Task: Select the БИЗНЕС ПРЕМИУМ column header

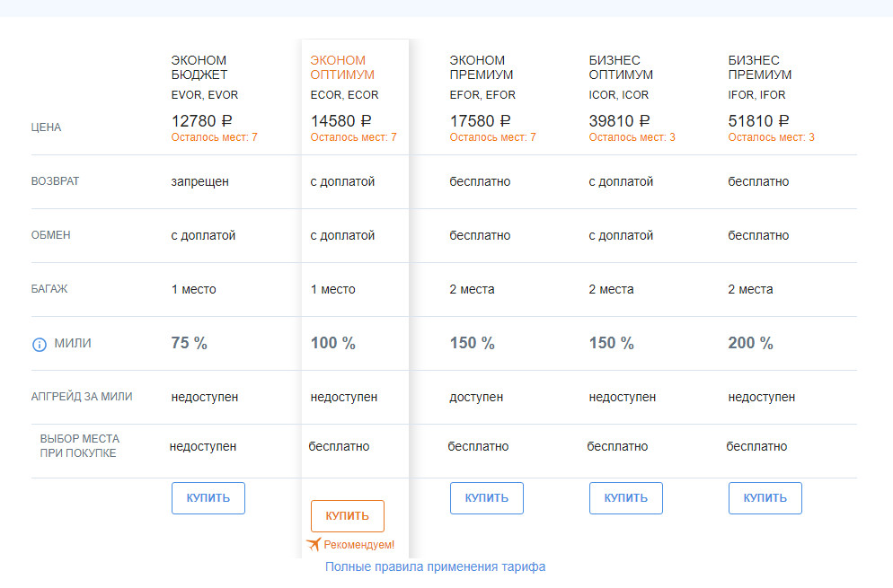Action: (x=760, y=67)
